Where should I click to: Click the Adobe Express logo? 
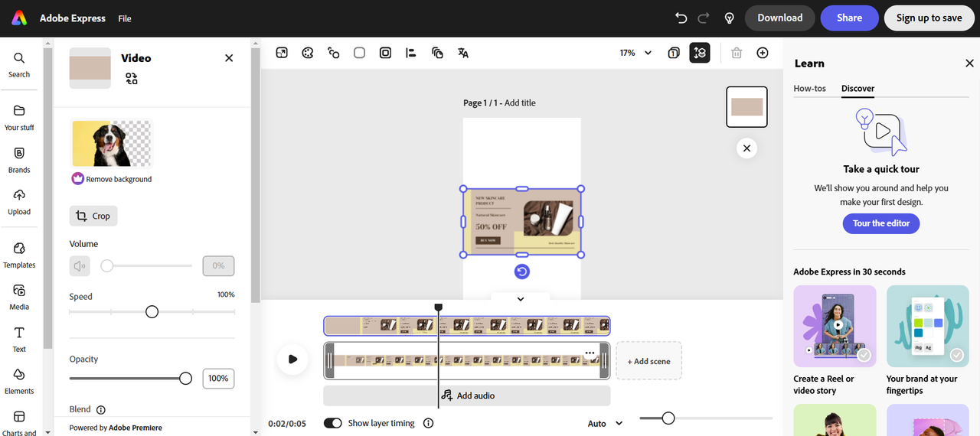(19, 18)
